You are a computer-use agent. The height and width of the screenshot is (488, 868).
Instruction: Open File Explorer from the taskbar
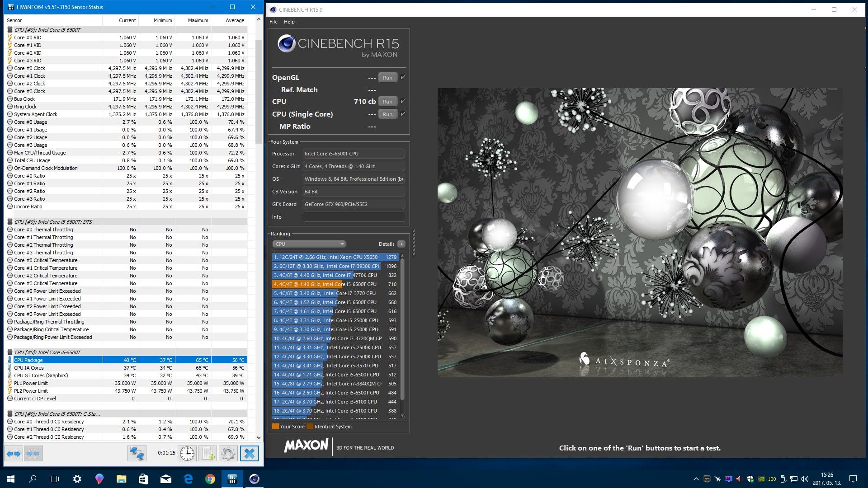(x=121, y=479)
